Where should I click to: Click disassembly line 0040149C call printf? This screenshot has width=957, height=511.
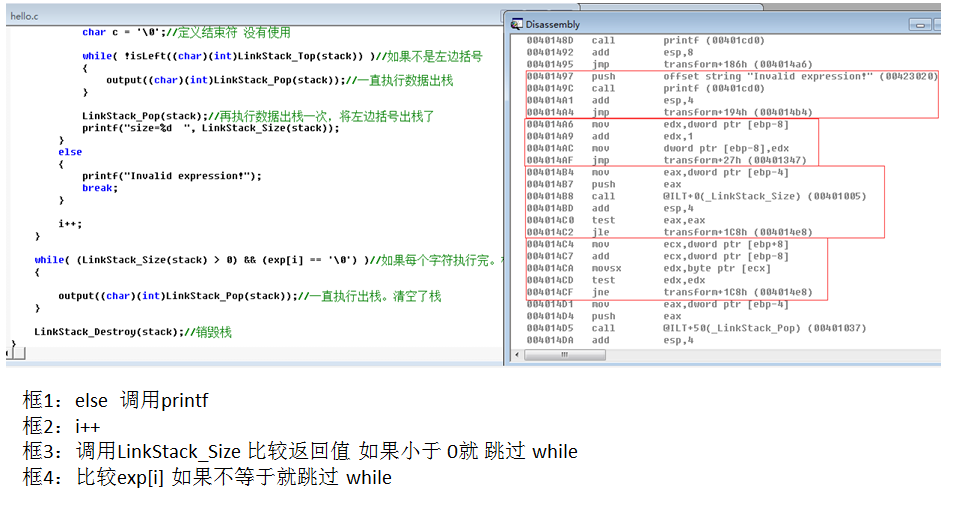click(x=645, y=89)
